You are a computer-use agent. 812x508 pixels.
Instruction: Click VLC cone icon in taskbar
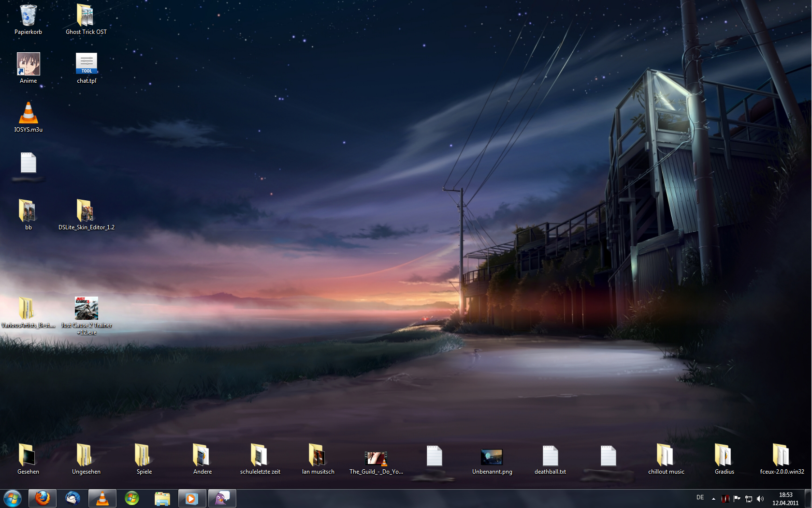coord(102,498)
